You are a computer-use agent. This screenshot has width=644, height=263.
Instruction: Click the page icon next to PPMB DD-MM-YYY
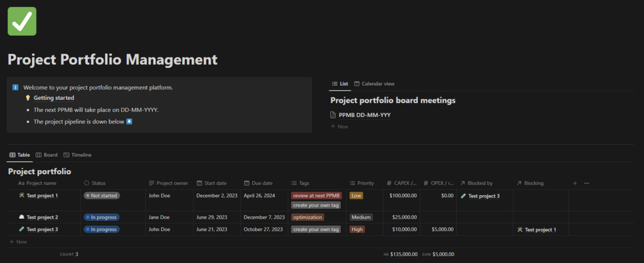333,115
